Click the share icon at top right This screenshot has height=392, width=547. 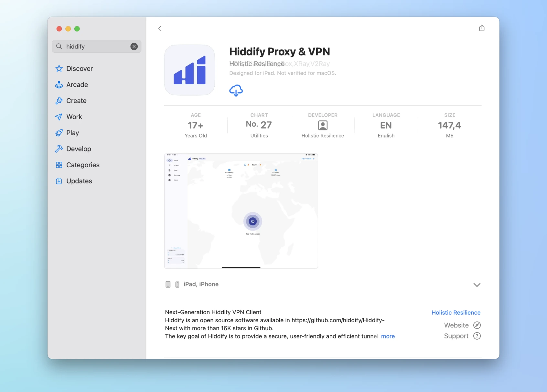(482, 28)
